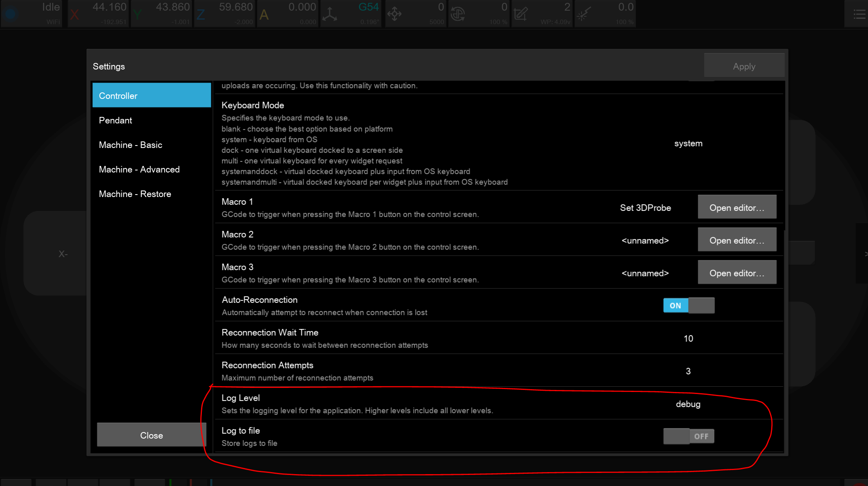Close the Settings dialog
This screenshot has height=486, width=868.
point(151,435)
